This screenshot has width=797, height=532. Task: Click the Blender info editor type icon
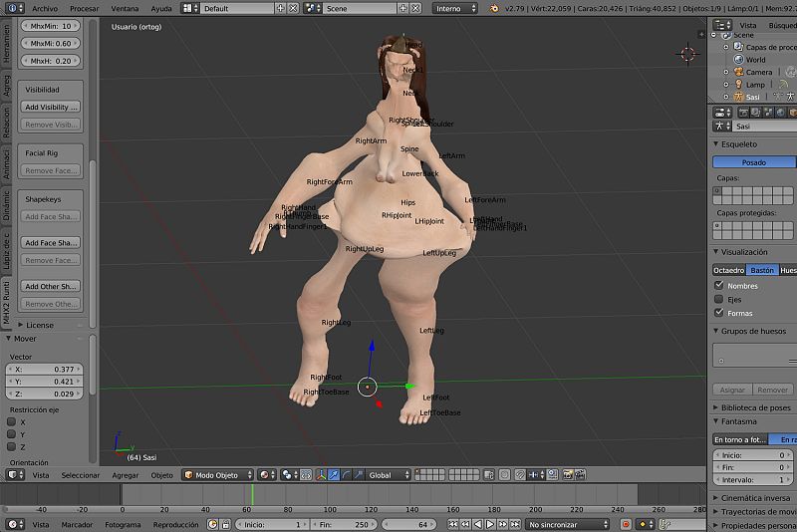pyautogui.click(x=12, y=8)
